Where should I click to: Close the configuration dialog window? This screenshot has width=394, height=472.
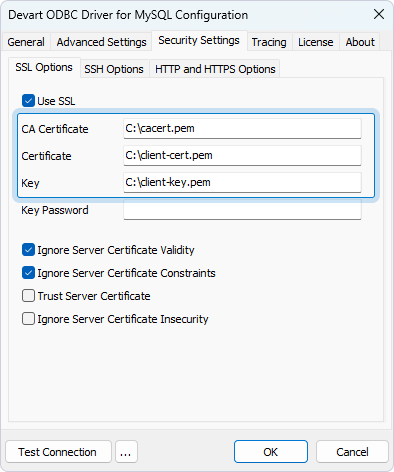(x=379, y=14)
